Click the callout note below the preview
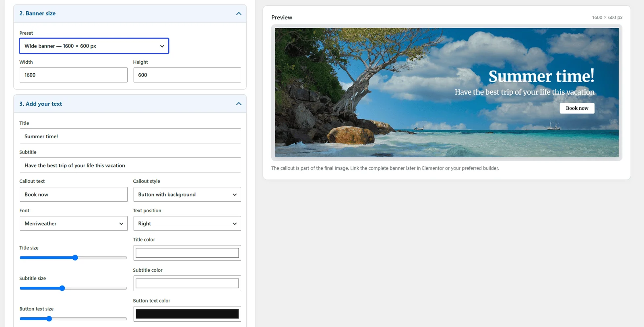 [385, 168]
